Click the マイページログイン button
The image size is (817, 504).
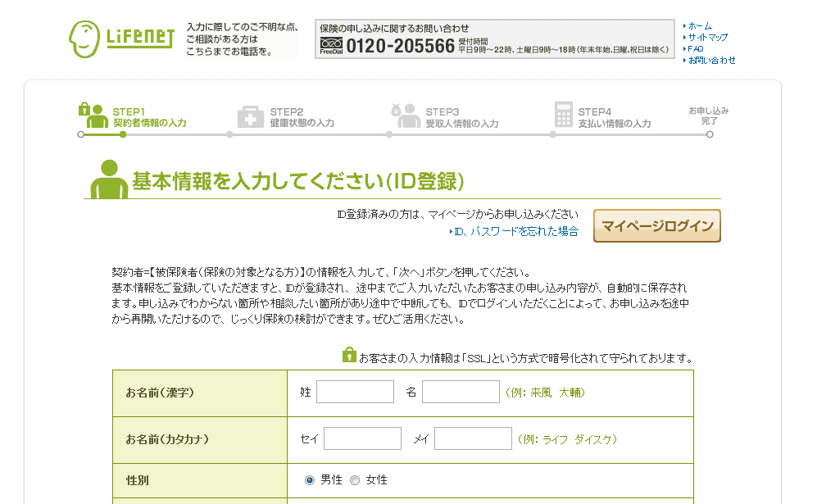(657, 225)
